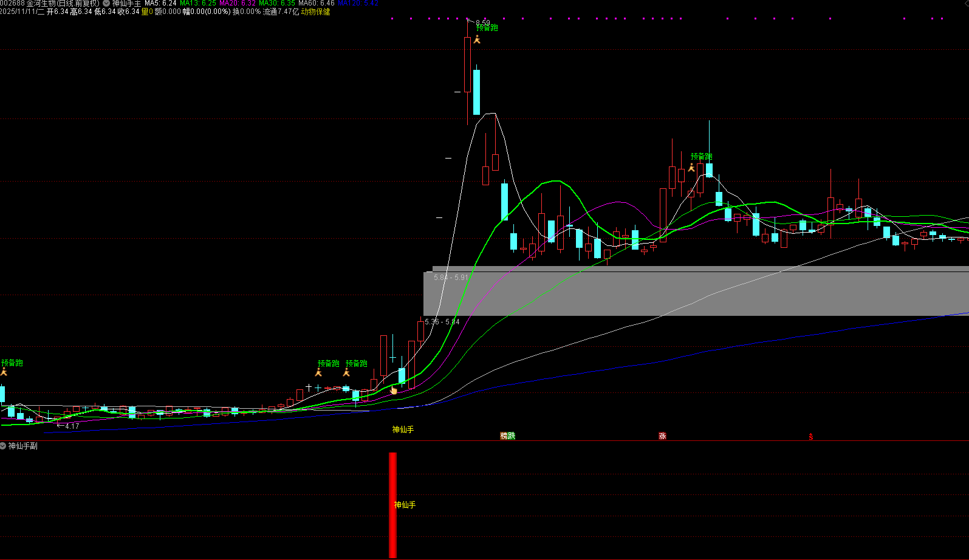The width and height of the screenshot is (969, 560).
Task: Click the green 跌 marker icon
Action: click(512, 435)
